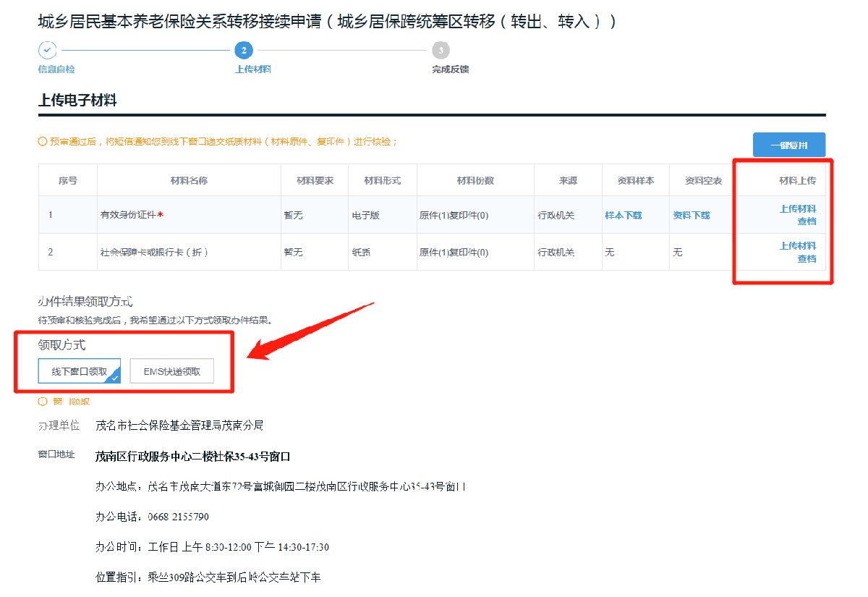Choose EMS快递领取 delivery option

[x=171, y=371]
